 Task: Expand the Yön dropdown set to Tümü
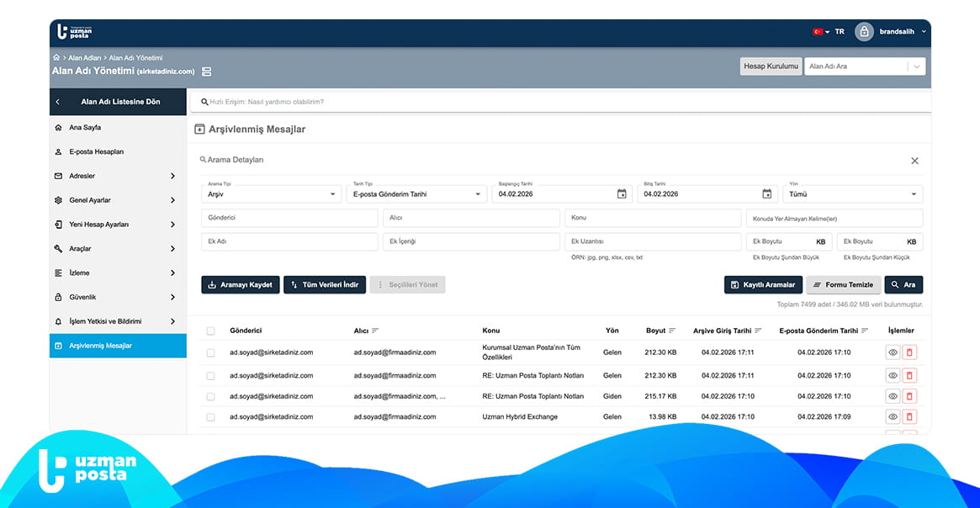tap(852, 194)
